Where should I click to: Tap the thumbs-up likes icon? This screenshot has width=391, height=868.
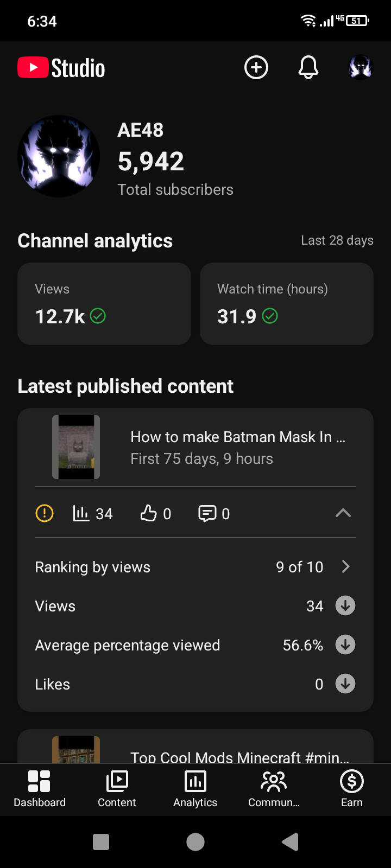(149, 513)
